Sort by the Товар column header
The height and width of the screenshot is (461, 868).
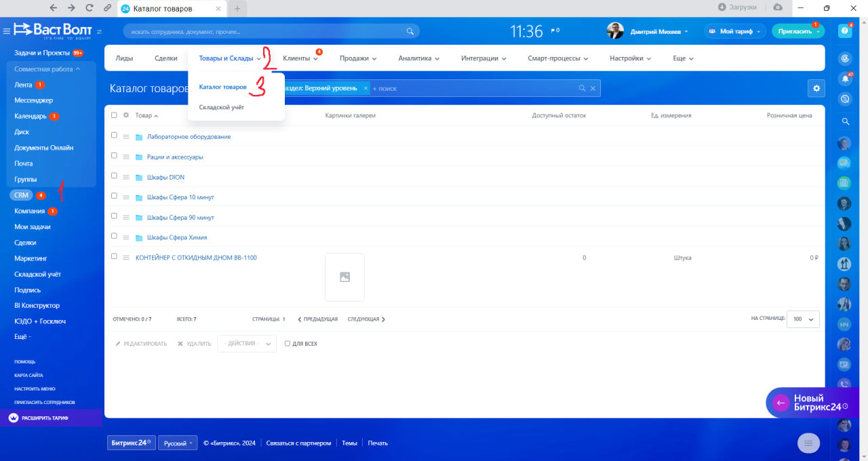[x=146, y=115]
